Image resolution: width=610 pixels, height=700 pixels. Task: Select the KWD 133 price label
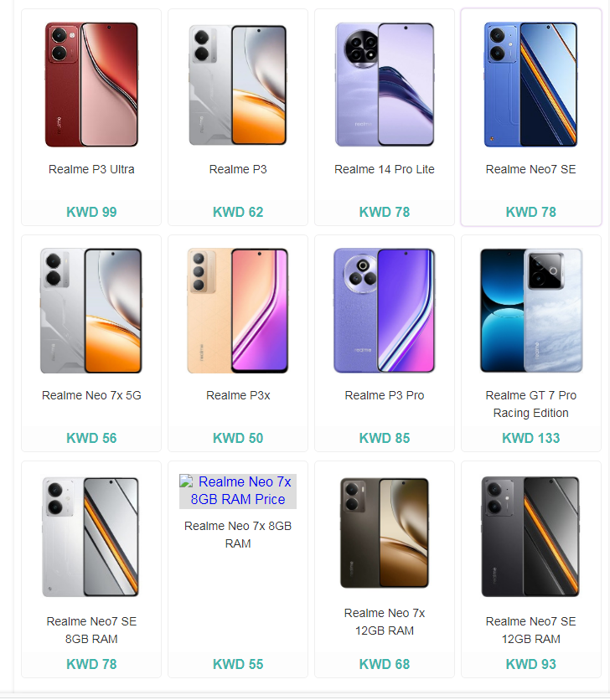point(531,438)
